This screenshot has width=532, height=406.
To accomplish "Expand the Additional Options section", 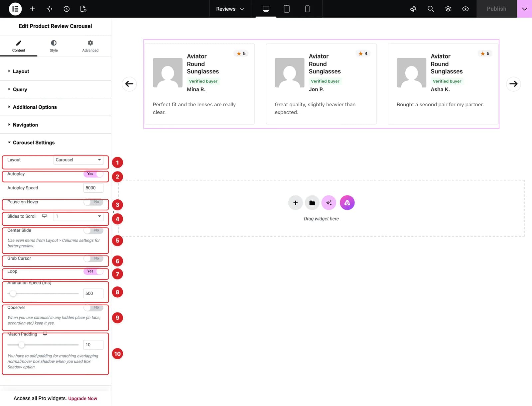I will click(x=56, y=107).
